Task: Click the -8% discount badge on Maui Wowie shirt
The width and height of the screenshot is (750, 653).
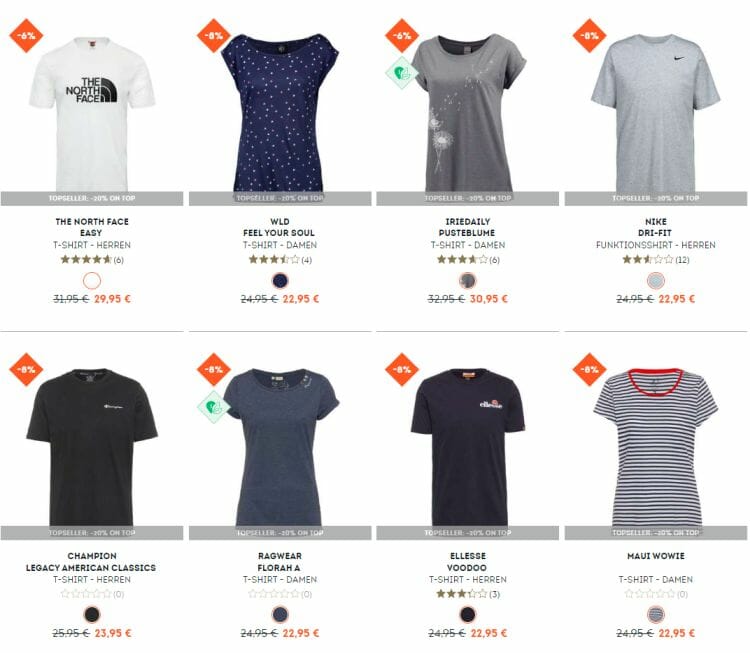Action: click(589, 369)
